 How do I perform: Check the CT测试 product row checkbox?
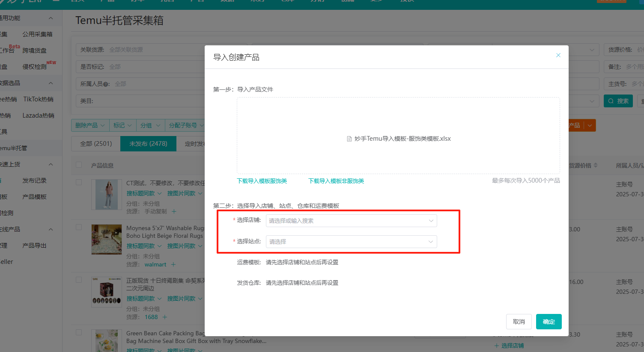(x=79, y=182)
